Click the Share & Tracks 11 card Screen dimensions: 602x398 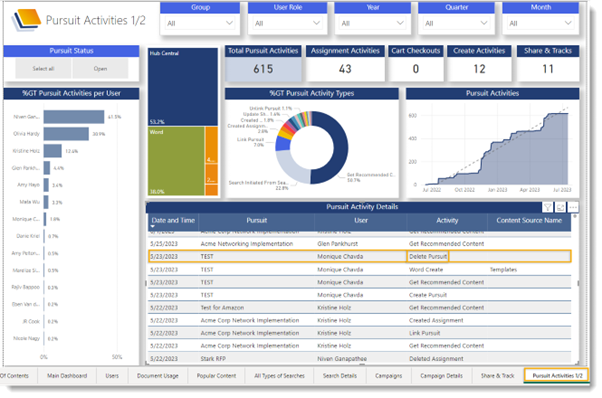(x=548, y=63)
